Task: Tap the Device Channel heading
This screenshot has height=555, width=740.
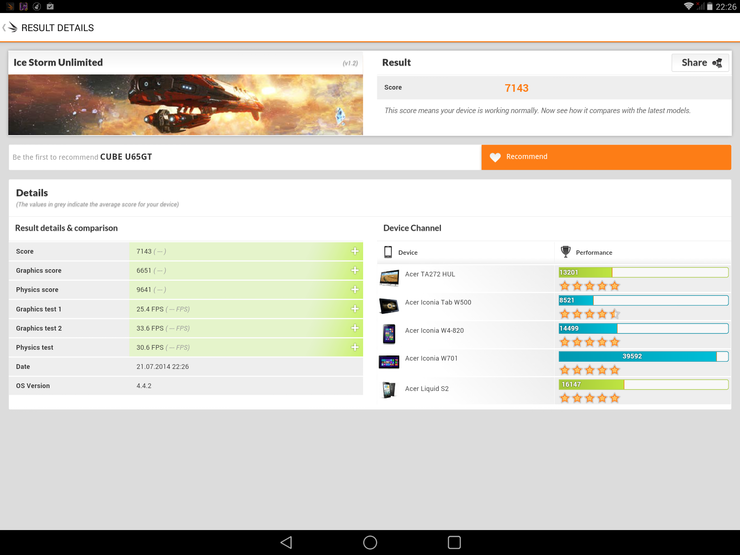Action: (x=412, y=228)
